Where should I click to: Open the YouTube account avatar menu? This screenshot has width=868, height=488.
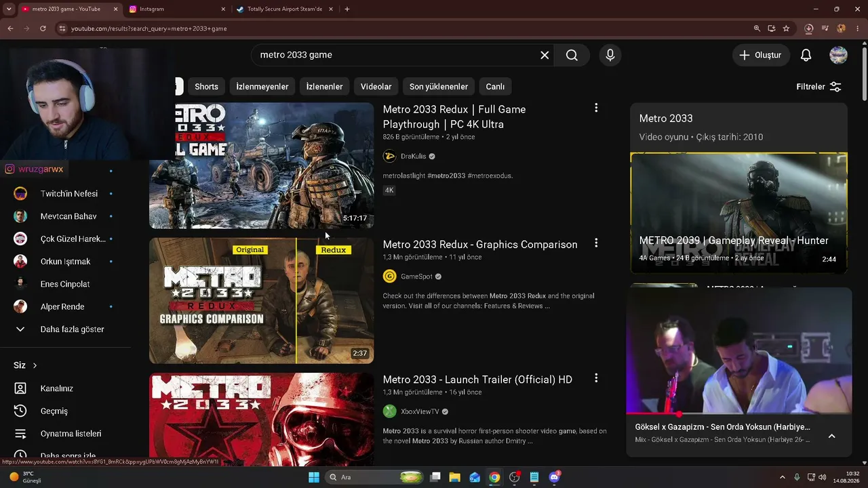838,55
